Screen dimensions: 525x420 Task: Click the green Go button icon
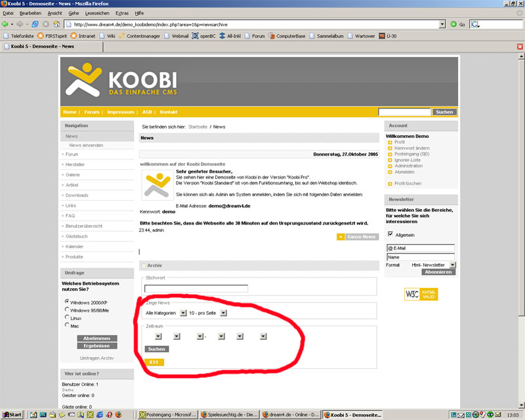(x=453, y=24)
